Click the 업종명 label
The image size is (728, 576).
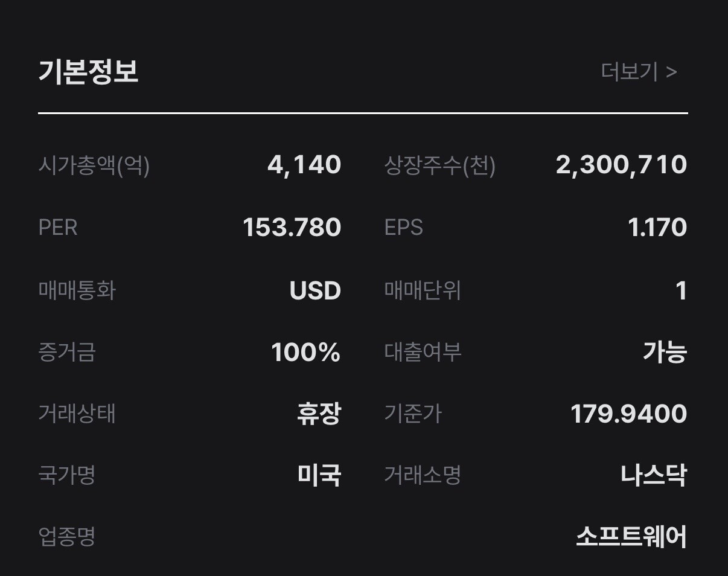tap(67, 537)
